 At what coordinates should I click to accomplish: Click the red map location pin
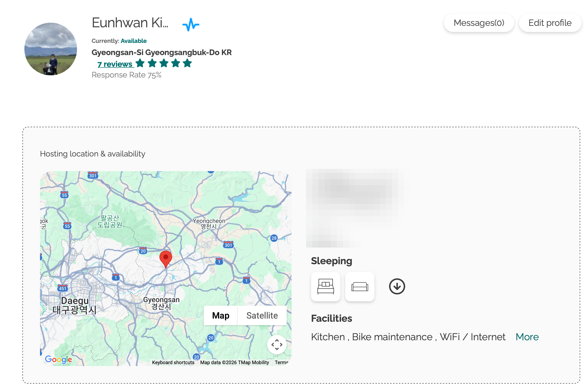pyautogui.click(x=166, y=258)
